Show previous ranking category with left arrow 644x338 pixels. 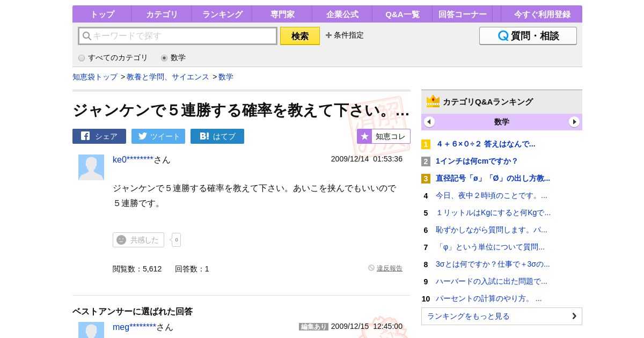pos(429,122)
